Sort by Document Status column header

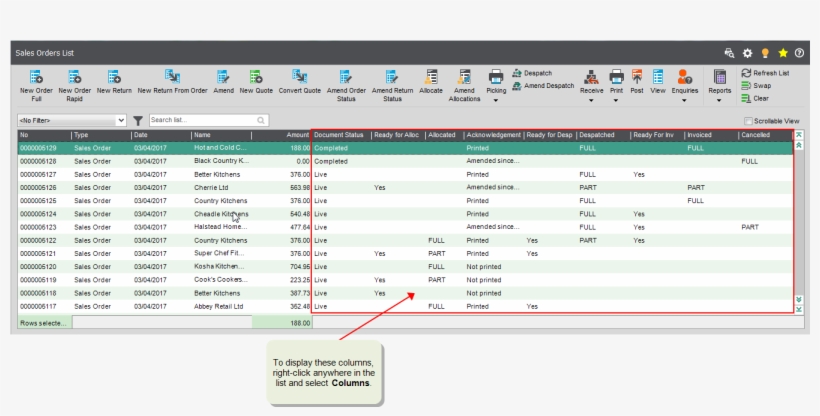[x=341, y=135]
